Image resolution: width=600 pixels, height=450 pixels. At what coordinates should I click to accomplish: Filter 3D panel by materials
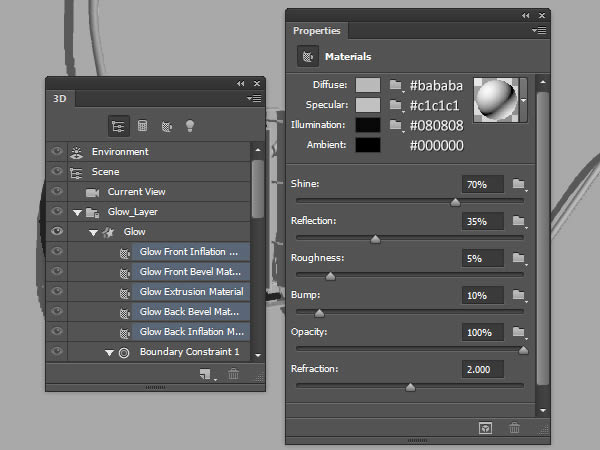coord(166,126)
